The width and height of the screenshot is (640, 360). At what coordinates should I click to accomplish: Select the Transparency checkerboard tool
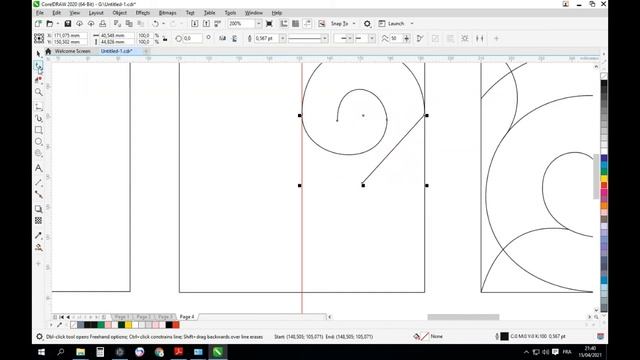coord(39,220)
